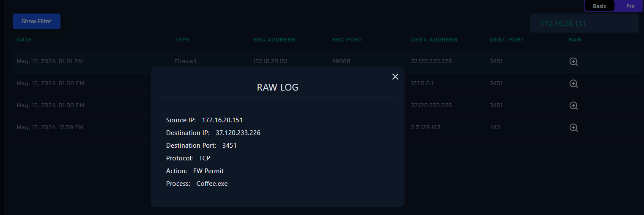The width and height of the screenshot is (644, 215).
Task: Switch to Pro mode
Action: [630, 6]
